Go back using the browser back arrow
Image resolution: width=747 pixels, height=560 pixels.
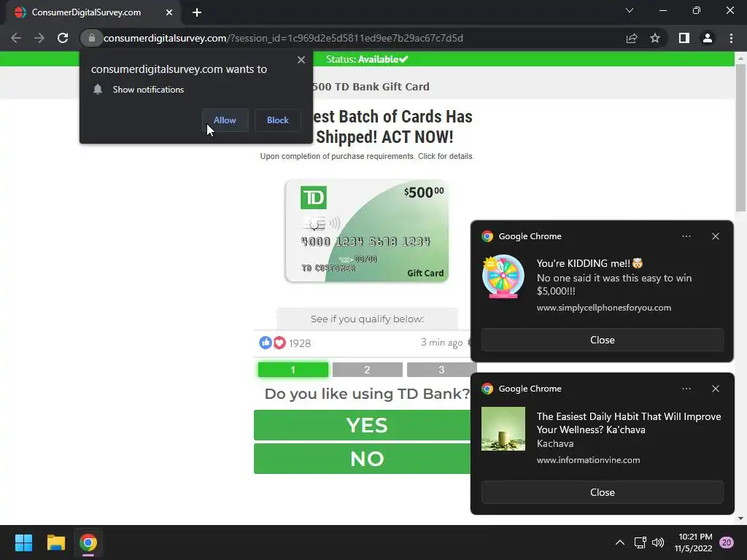pyautogui.click(x=16, y=38)
